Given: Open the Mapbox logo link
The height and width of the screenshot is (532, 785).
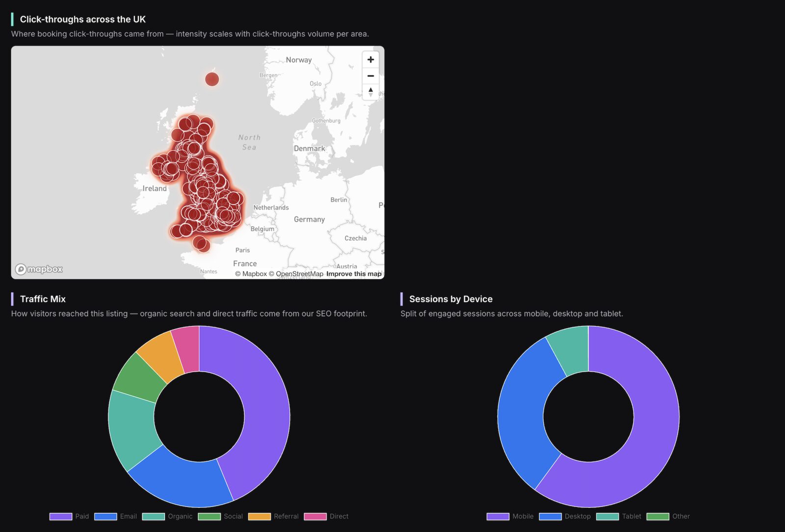Looking at the screenshot, I should (39, 269).
